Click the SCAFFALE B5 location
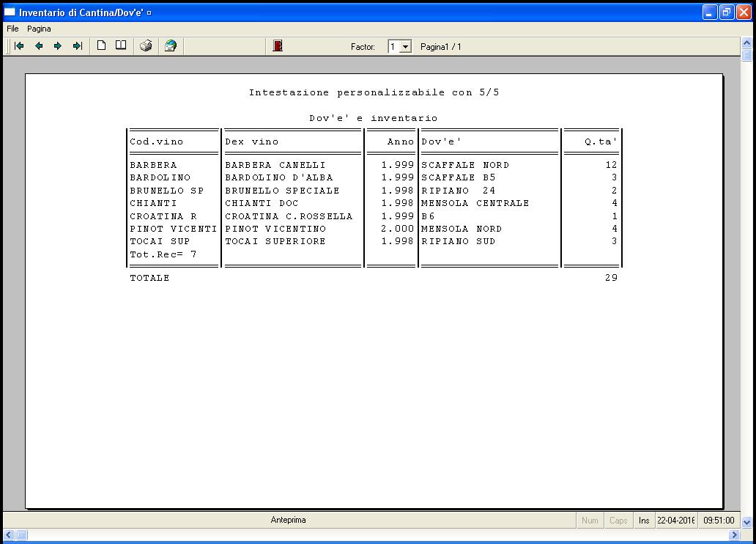This screenshot has width=756, height=544. [459, 177]
